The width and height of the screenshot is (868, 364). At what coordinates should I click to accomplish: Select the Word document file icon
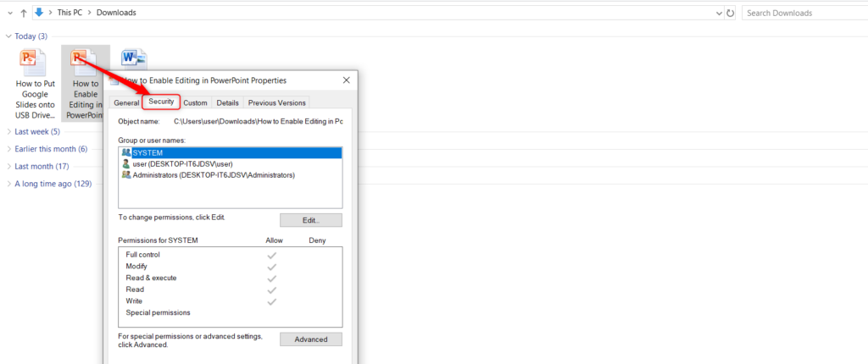[x=134, y=59]
